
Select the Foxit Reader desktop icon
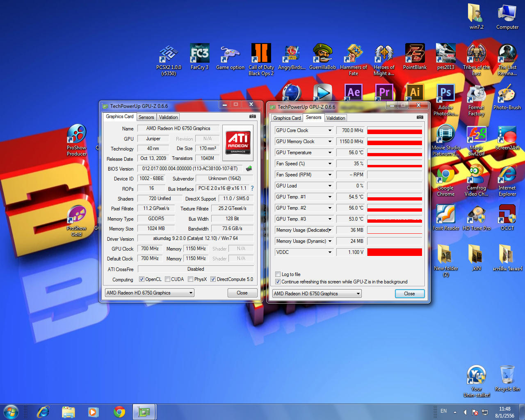pos(446,218)
